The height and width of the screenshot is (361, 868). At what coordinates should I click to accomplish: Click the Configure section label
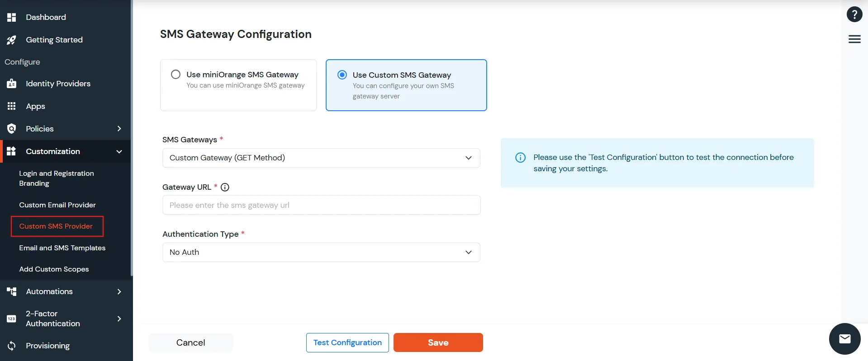(22, 62)
